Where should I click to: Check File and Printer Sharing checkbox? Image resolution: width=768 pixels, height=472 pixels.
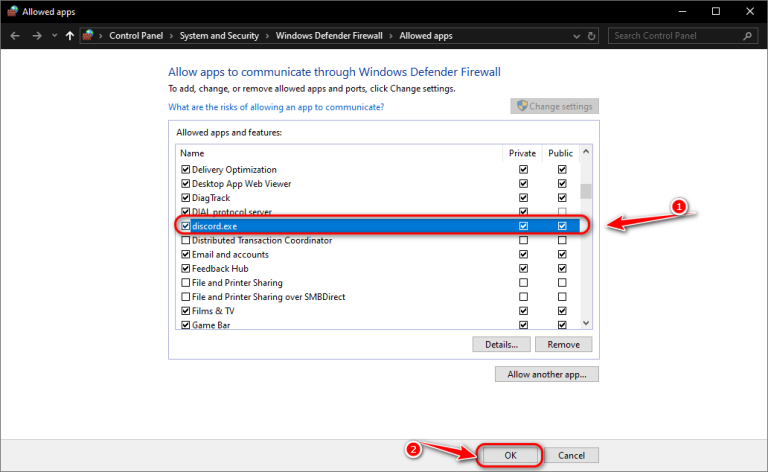point(185,283)
